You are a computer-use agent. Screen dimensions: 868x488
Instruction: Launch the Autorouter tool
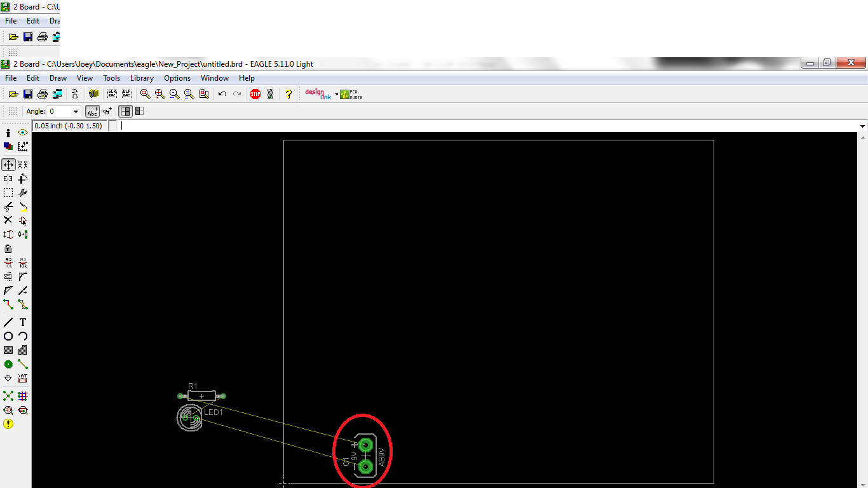(23, 396)
